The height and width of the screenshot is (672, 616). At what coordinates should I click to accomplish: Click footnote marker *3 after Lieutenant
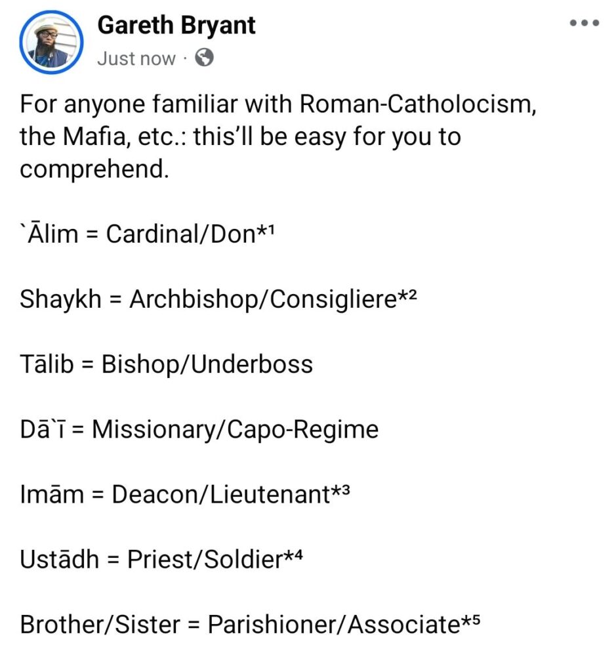tap(339, 492)
